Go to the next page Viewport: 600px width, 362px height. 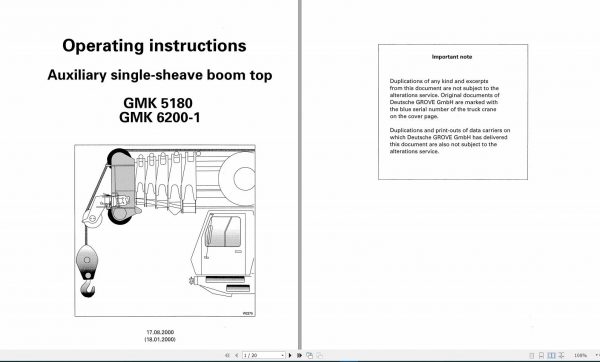point(290,355)
